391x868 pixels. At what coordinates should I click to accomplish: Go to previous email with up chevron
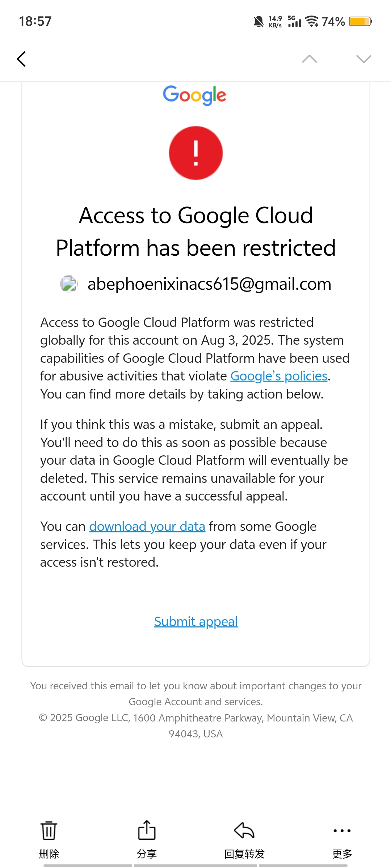tap(310, 59)
